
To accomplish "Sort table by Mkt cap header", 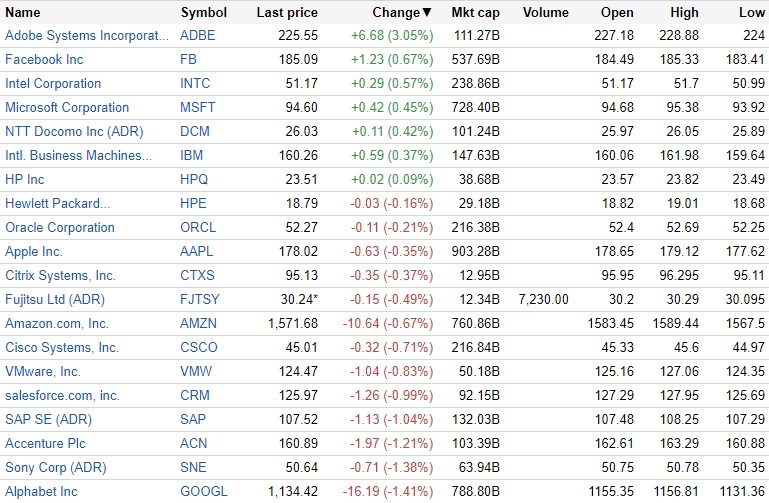I will coord(476,13).
